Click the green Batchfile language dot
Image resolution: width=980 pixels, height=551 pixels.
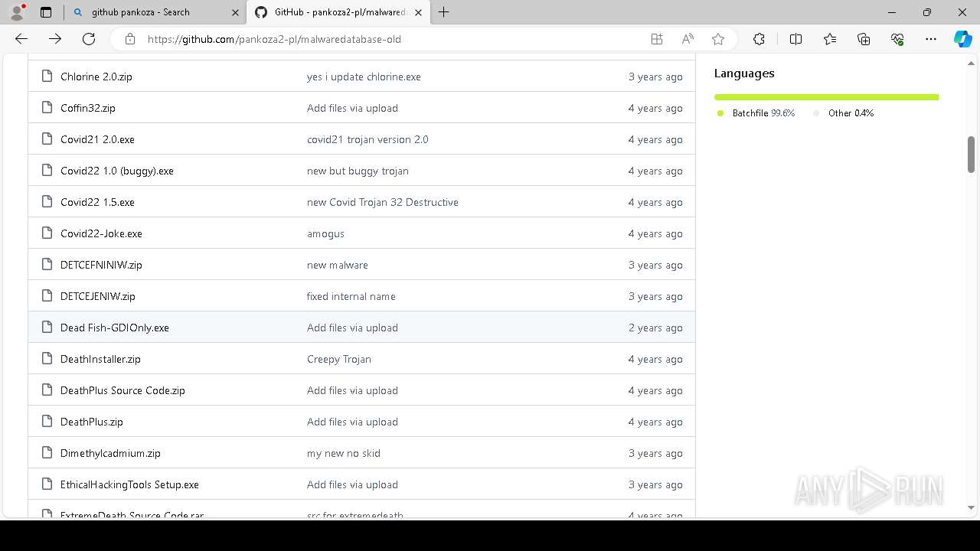click(720, 113)
